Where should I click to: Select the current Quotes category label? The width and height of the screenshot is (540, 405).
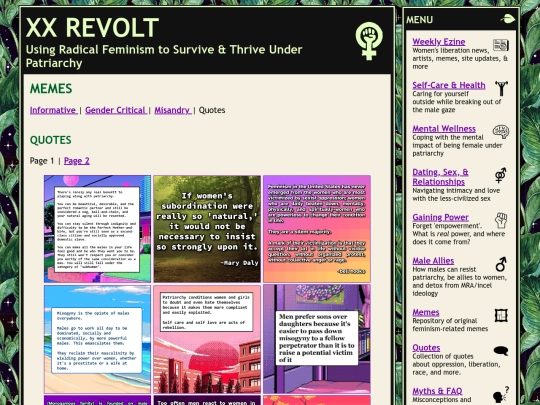pos(212,110)
